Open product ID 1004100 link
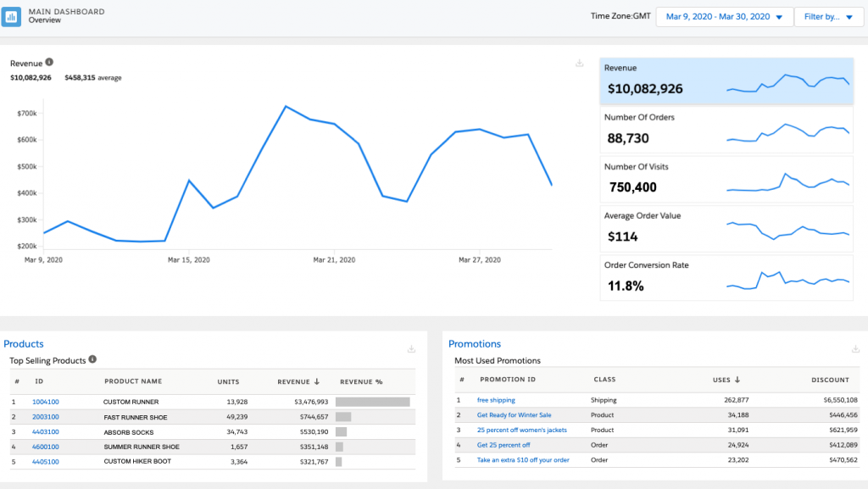 coord(46,402)
